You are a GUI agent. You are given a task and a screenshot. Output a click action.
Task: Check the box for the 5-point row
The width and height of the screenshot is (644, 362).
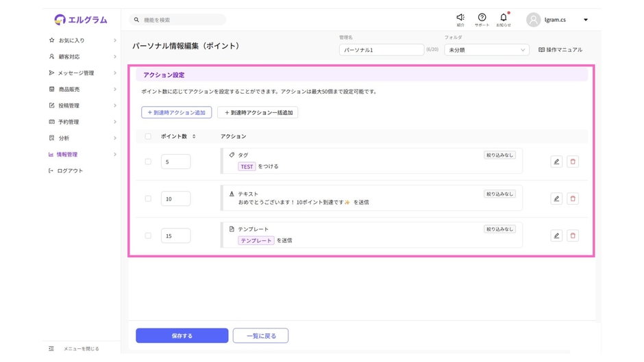click(x=148, y=162)
